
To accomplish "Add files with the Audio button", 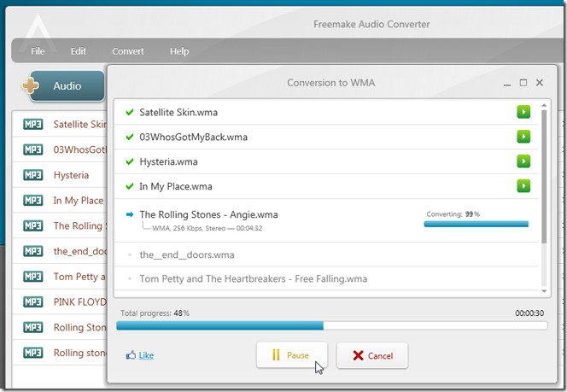I will 67,85.
